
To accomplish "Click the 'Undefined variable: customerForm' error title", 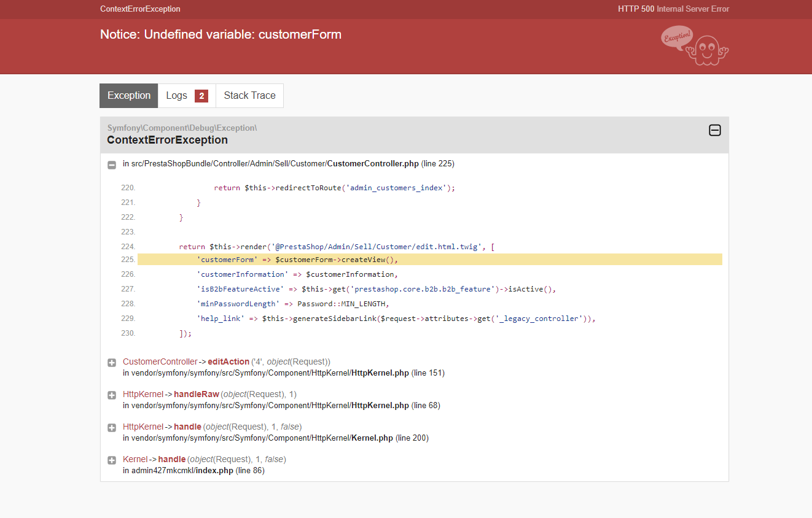I will pyautogui.click(x=221, y=34).
